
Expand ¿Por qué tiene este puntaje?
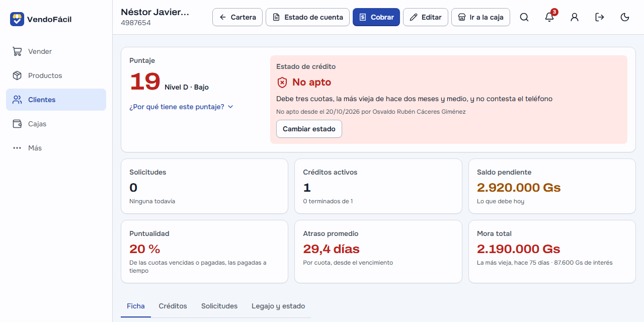click(181, 107)
